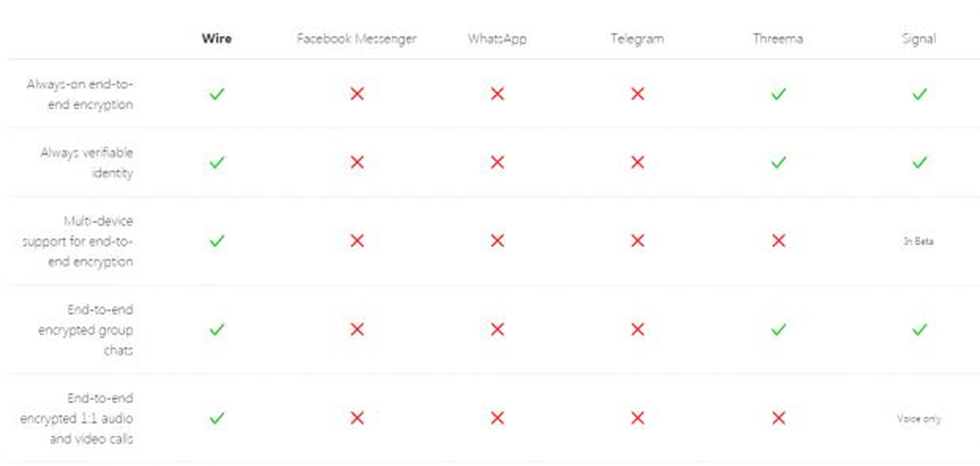
Task: Click WhatsApp's multi-device support red cross
Action: click(497, 241)
